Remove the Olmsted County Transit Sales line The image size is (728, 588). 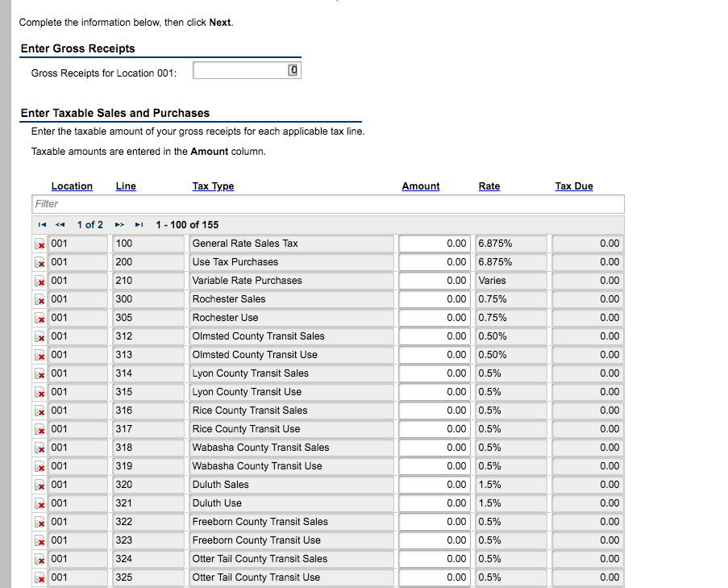click(40, 336)
